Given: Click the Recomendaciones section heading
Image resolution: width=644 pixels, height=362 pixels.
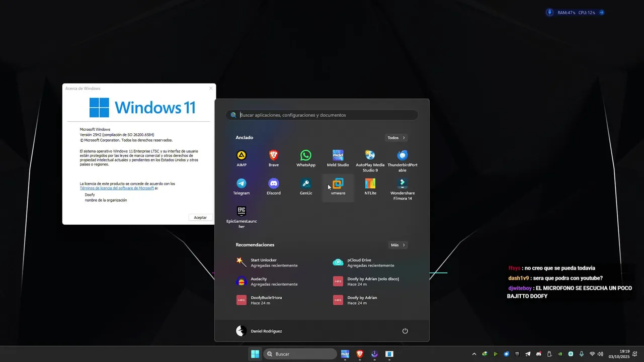Looking at the screenshot, I should [255, 245].
